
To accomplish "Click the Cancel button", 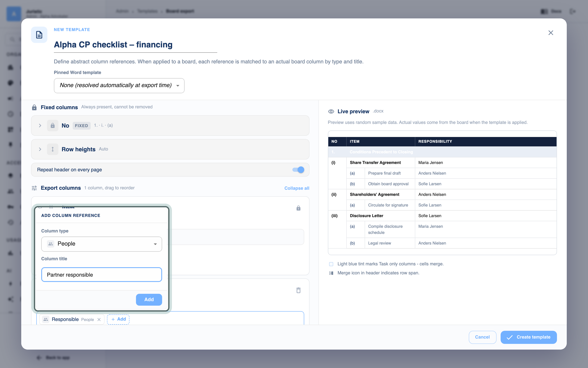I will coord(482,337).
